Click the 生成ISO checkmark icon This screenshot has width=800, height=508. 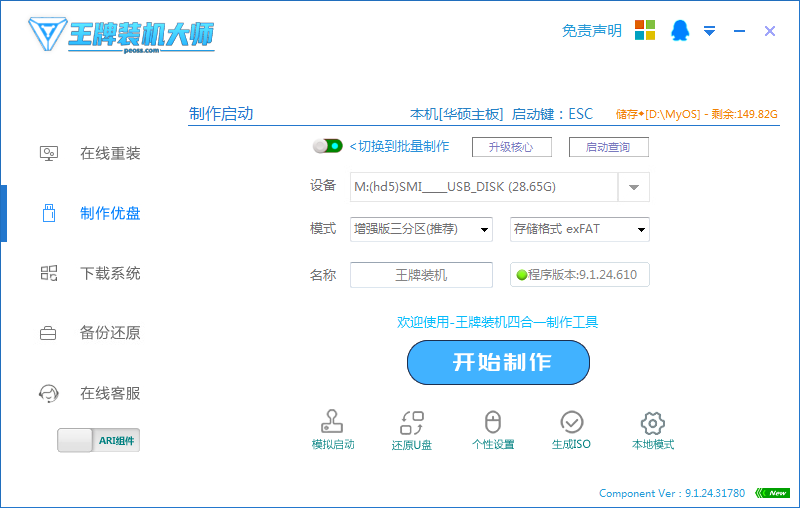click(x=571, y=422)
